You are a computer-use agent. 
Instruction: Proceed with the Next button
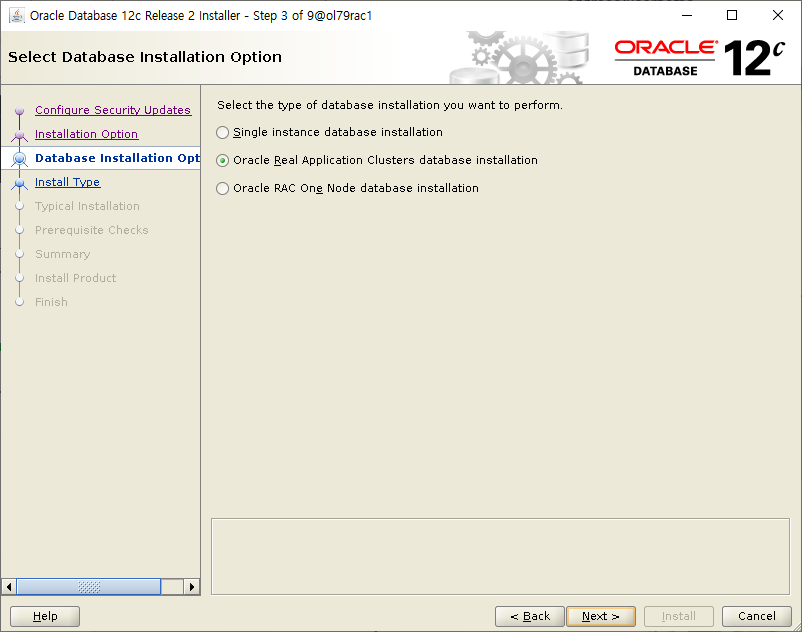point(601,616)
